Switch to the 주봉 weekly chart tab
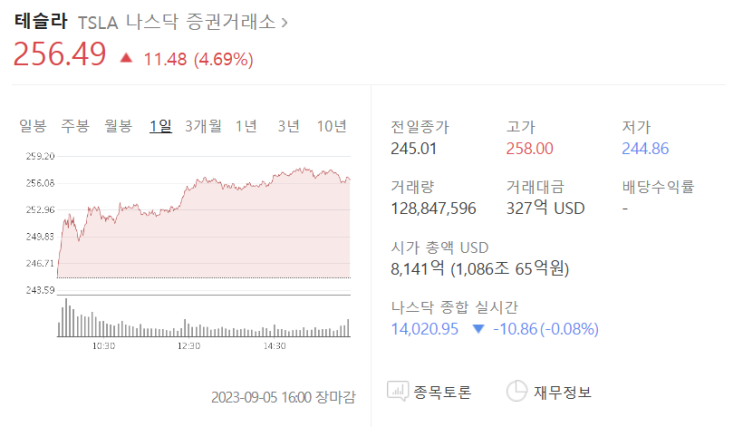743x427 pixels. [x=75, y=125]
